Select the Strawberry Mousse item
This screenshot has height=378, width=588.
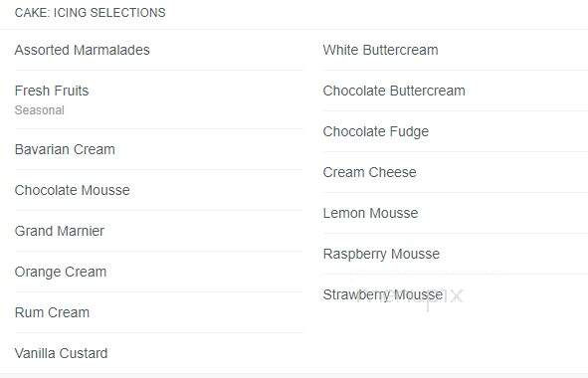(383, 294)
